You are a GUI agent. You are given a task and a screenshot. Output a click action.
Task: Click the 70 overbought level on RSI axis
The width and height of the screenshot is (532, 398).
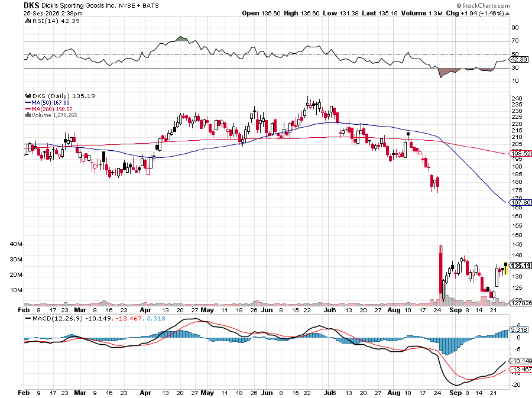(x=515, y=41)
